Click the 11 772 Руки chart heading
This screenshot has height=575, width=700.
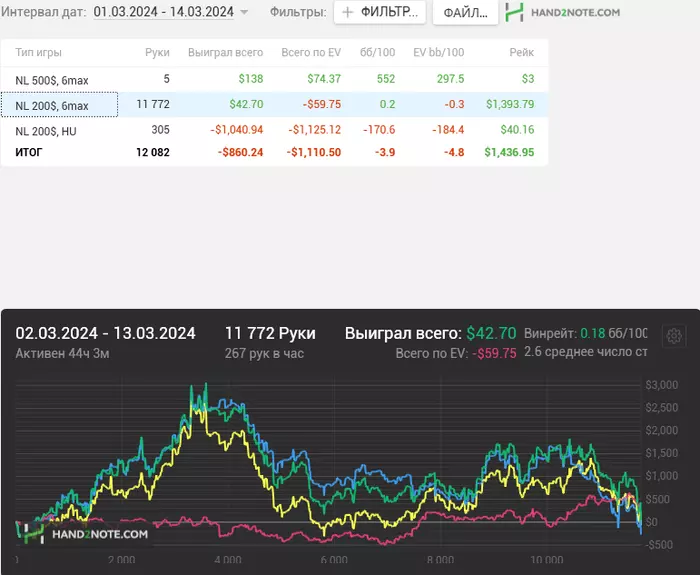point(270,333)
